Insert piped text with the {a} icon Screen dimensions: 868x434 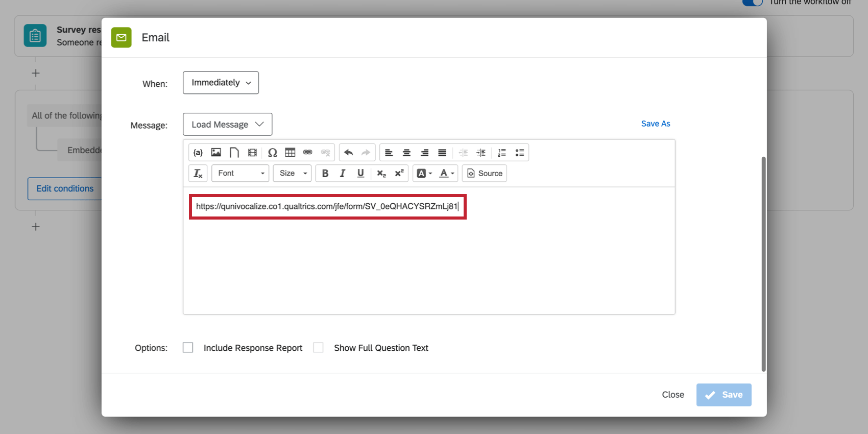tap(198, 153)
